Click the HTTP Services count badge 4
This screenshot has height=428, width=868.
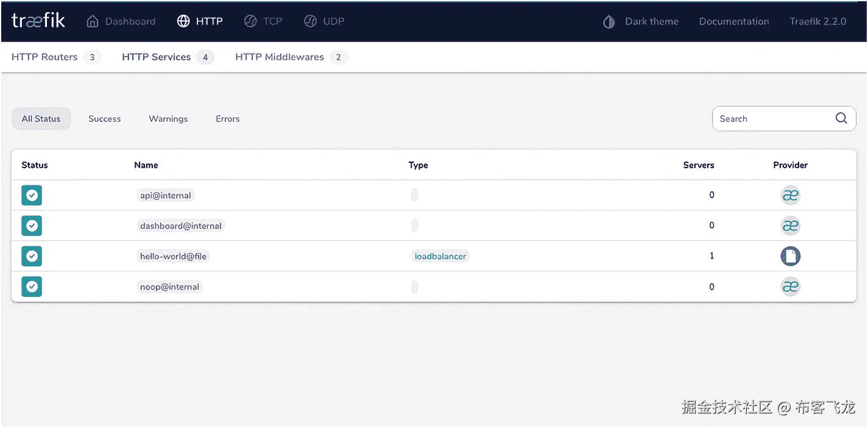coord(205,57)
